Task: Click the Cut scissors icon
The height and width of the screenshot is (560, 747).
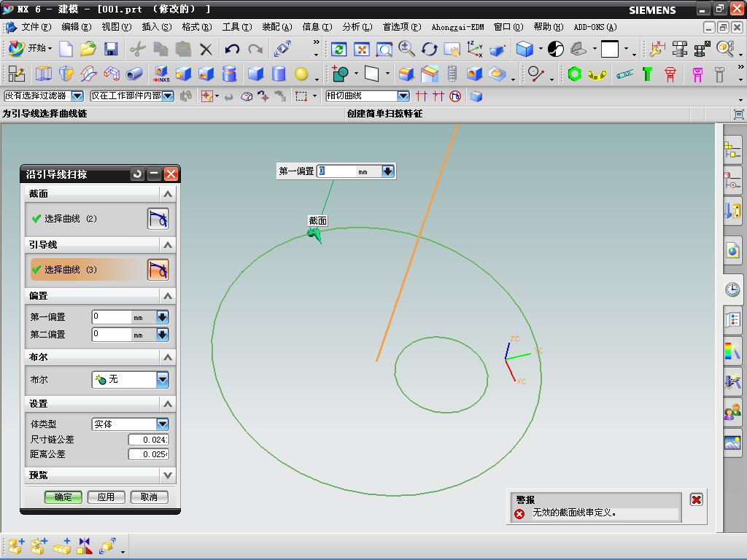Action: [136, 49]
